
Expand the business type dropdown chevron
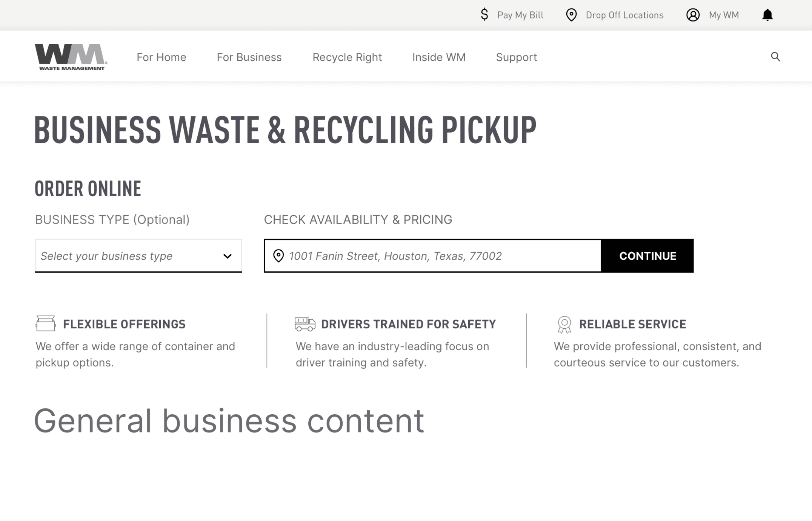227,256
